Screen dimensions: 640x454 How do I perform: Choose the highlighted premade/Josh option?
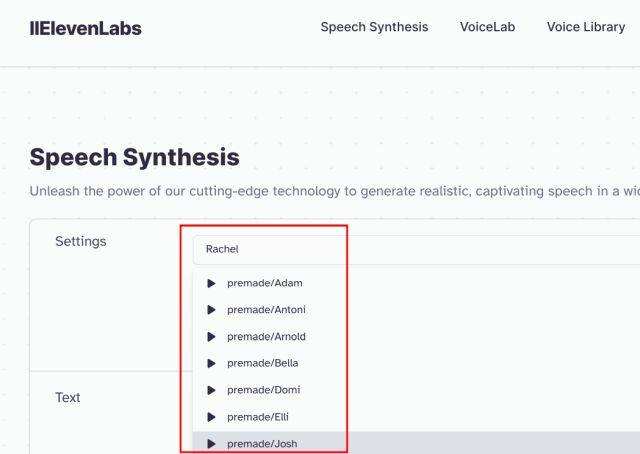pos(262,443)
